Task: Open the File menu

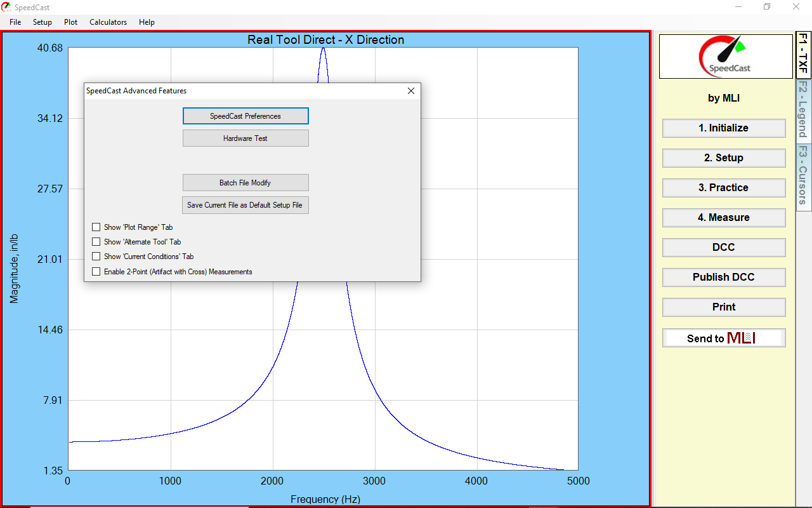Action: coord(15,22)
